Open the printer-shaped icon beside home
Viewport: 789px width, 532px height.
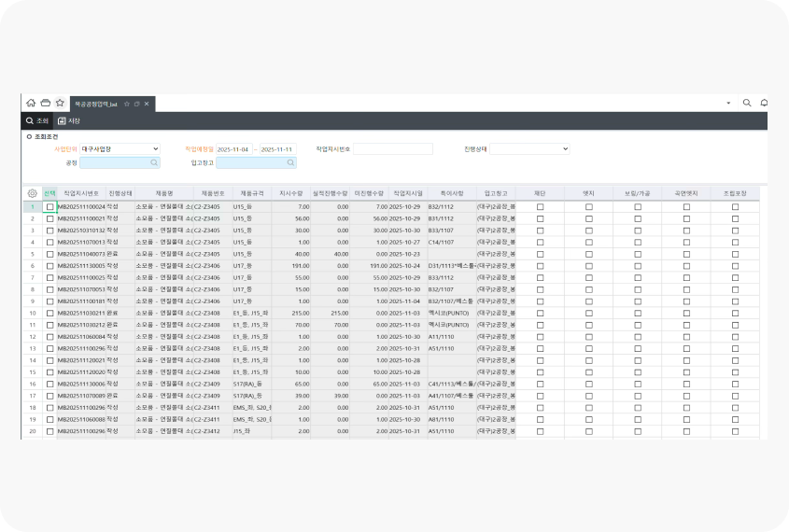click(45, 103)
